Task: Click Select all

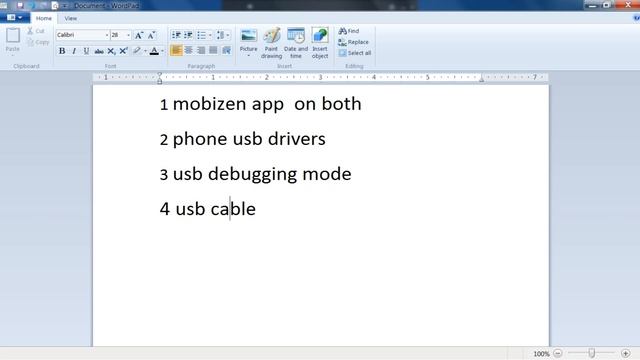Action: pyautogui.click(x=355, y=53)
